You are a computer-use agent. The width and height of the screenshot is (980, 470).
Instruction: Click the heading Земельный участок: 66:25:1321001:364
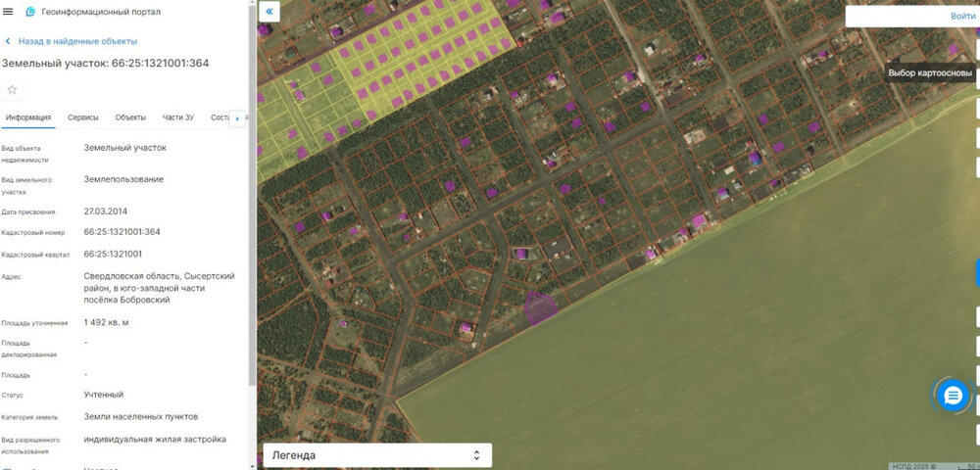tap(106, 63)
